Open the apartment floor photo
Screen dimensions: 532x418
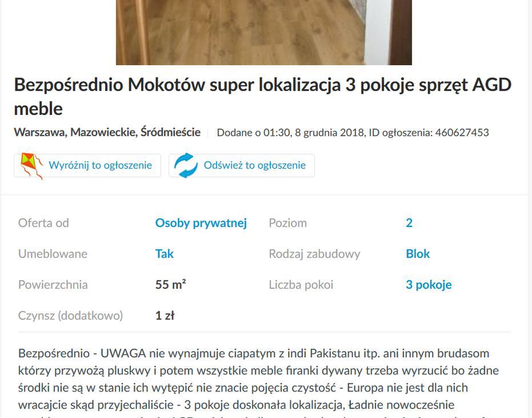264,32
